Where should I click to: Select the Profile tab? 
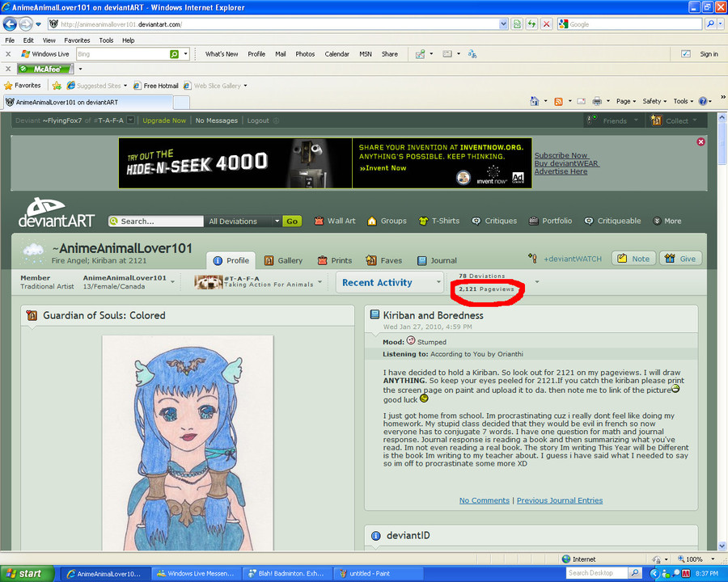(231, 260)
